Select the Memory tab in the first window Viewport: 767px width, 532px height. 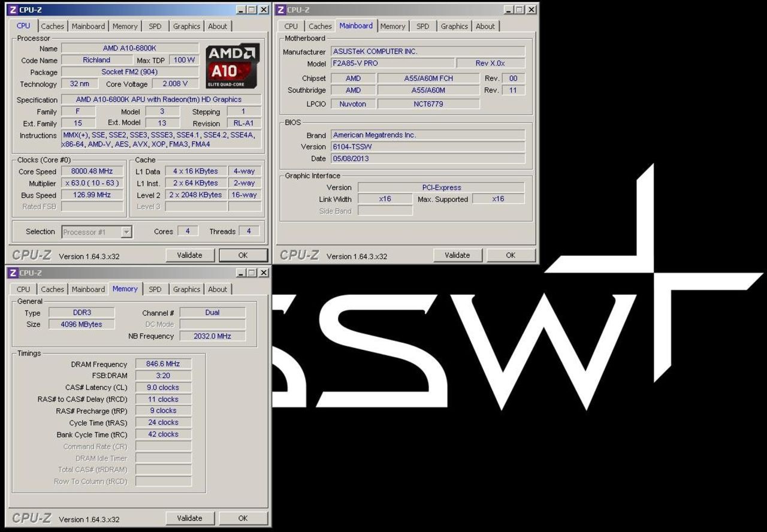click(125, 26)
